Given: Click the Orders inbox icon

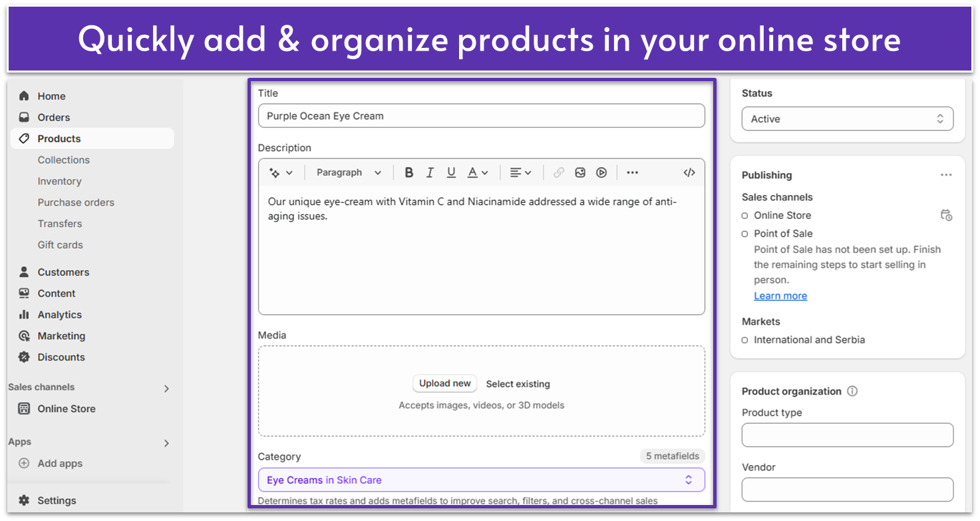Looking at the screenshot, I should [24, 117].
